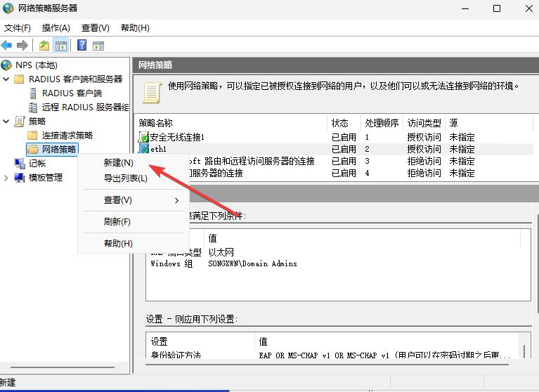Viewport: 539px width, 392px height.
Task: Open Help via blue question mark icon
Action: (x=82, y=46)
